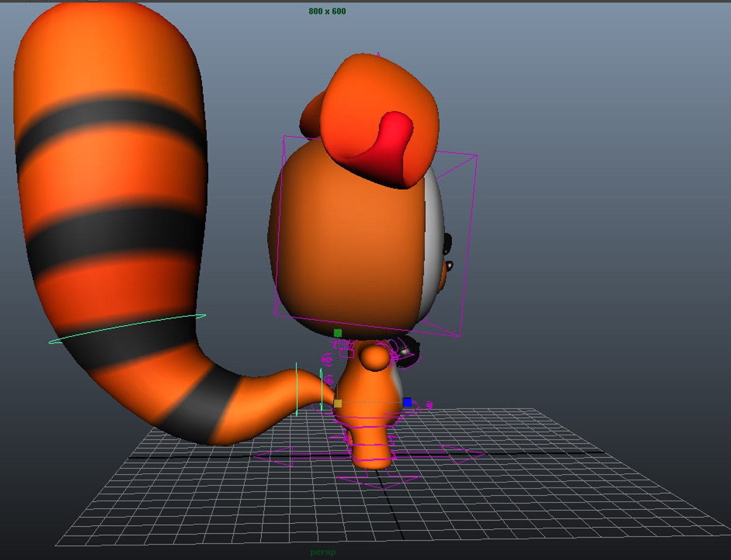The image size is (731, 560).
Task: Select the small round arm on the torso
Action: 376,357
